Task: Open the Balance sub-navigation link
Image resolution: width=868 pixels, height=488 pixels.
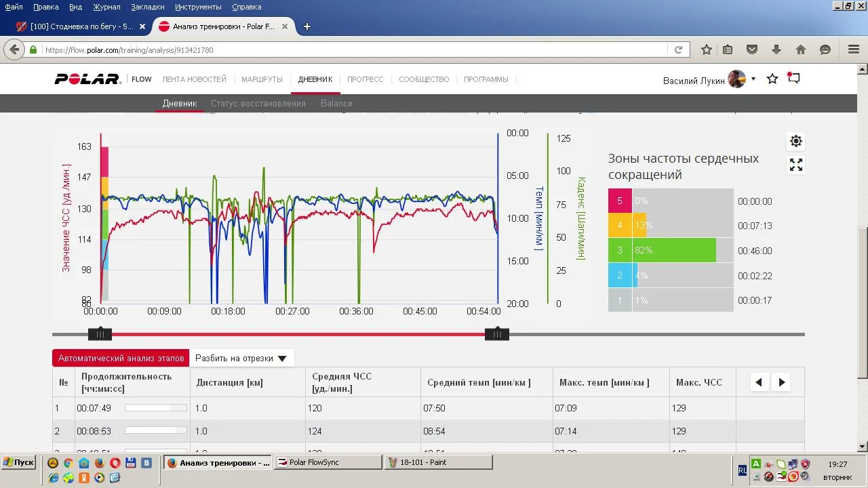Action: click(336, 104)
